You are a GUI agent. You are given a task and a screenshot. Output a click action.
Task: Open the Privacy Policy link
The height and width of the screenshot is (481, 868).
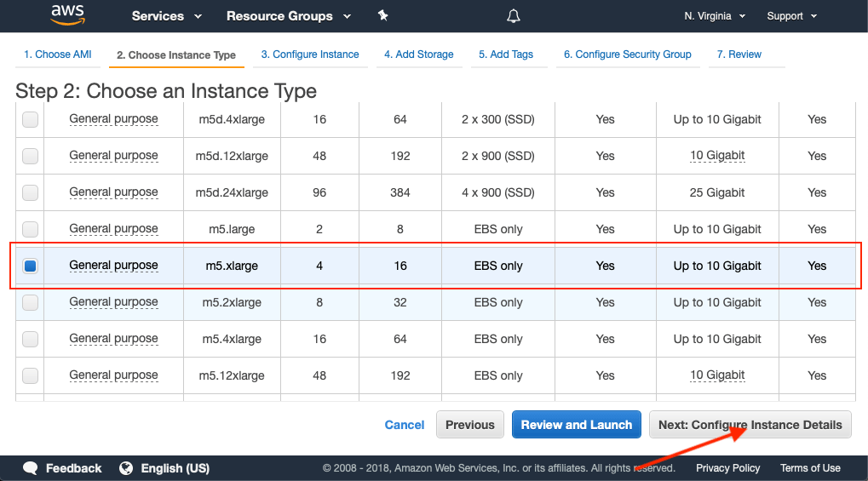coord(728,468)
